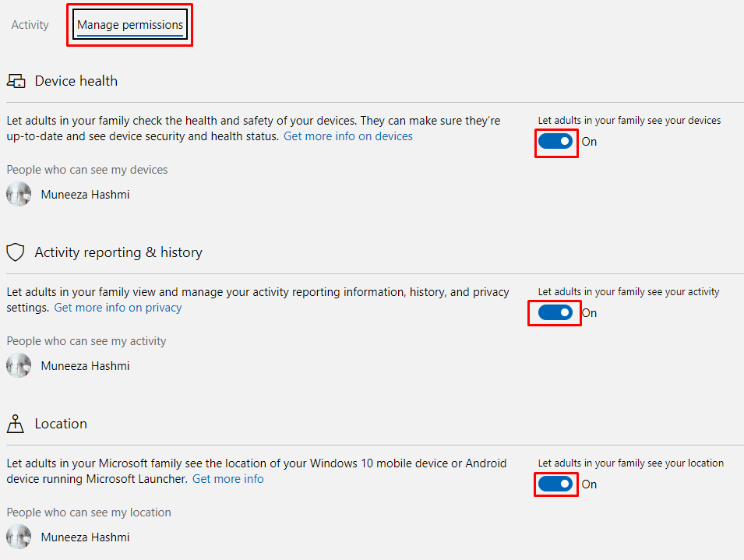Click the Device health heading

coord(76,81)
